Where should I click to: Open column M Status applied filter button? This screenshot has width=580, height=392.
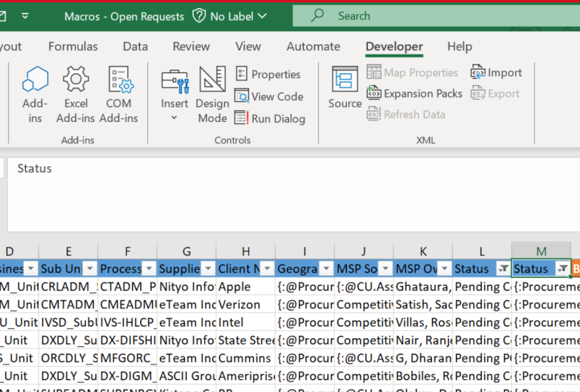click(x=563, y=269)
